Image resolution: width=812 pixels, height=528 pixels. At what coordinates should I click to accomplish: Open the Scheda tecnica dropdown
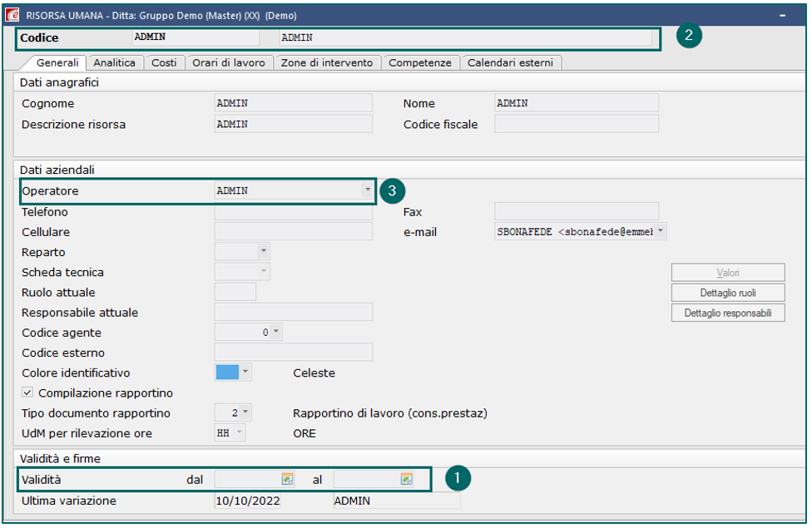click(x=264, y=271)
